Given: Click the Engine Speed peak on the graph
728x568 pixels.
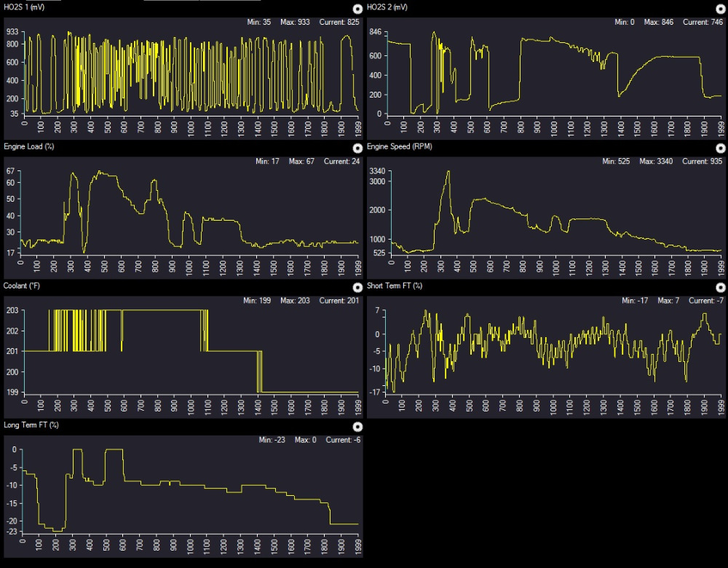Looking at the screenshot, I should 448,172.
